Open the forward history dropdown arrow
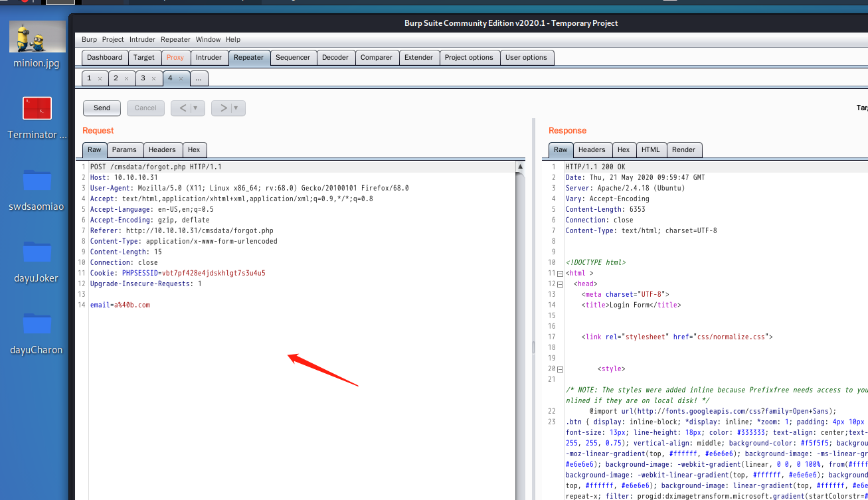This screenshot has height=500, width=868. pos(238,108)
